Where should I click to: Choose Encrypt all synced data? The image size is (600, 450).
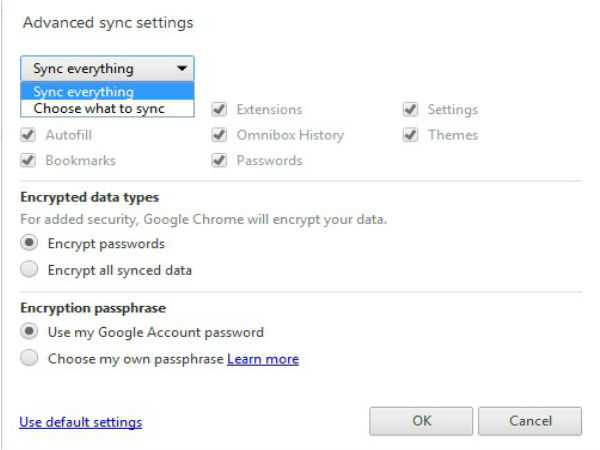coord(30,269)
